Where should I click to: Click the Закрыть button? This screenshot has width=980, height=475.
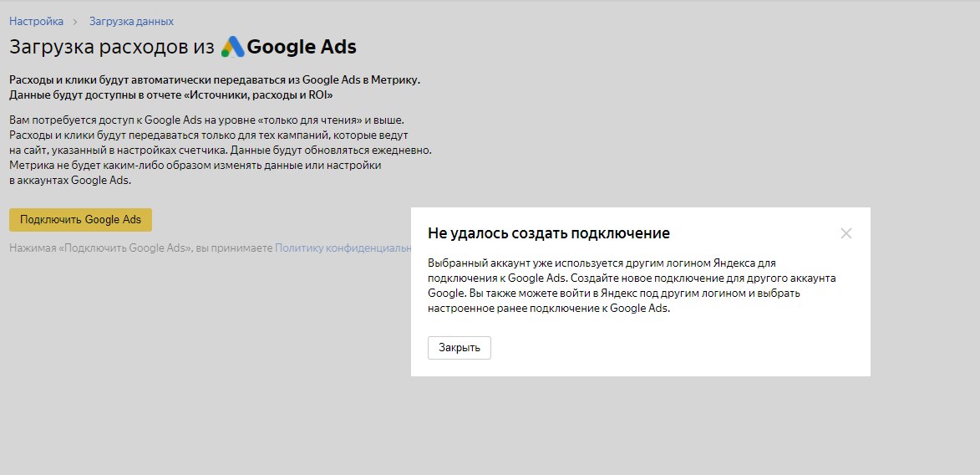tap(460, 348)
